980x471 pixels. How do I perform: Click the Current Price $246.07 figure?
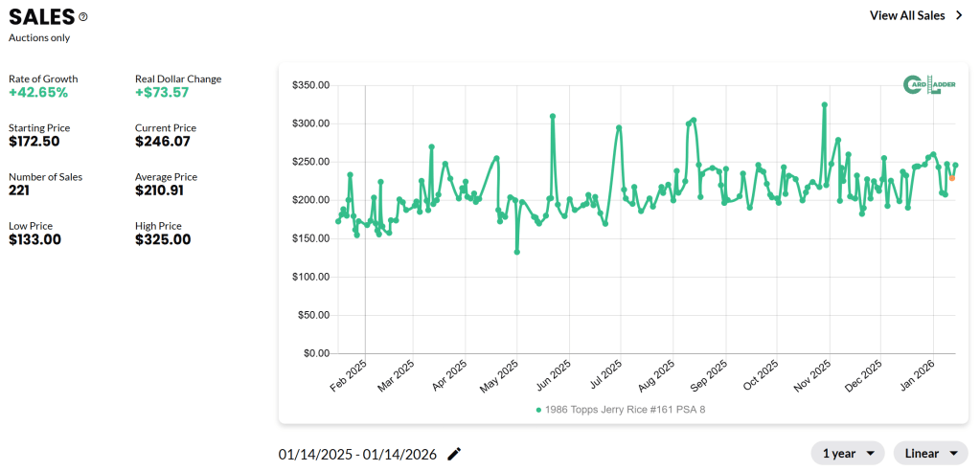click(x=163, y=142)
